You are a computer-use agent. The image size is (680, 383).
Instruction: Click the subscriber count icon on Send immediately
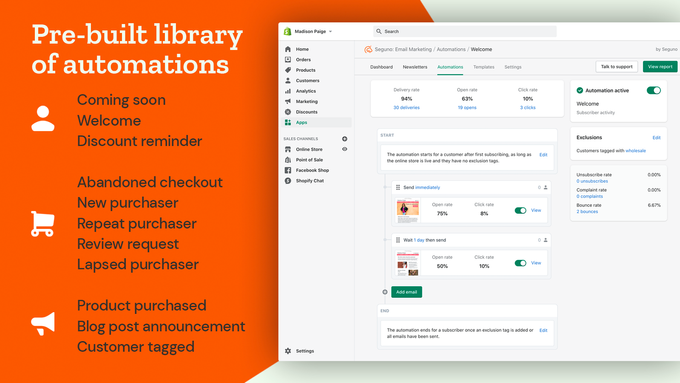[x=546, y=187]
